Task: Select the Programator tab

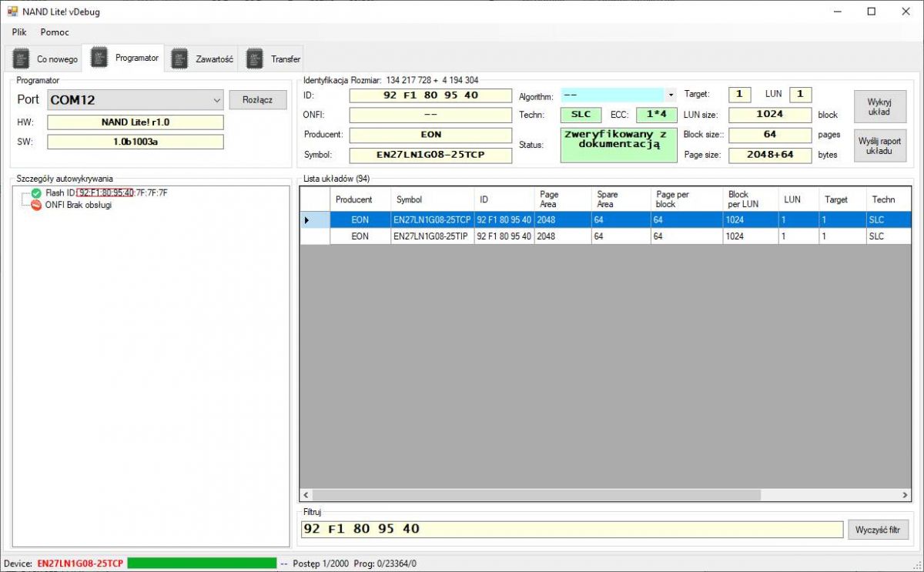Action: coord(125,58)
